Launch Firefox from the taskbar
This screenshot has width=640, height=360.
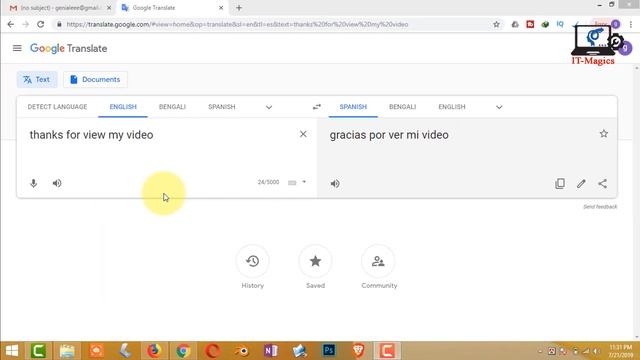pos(154,351)
